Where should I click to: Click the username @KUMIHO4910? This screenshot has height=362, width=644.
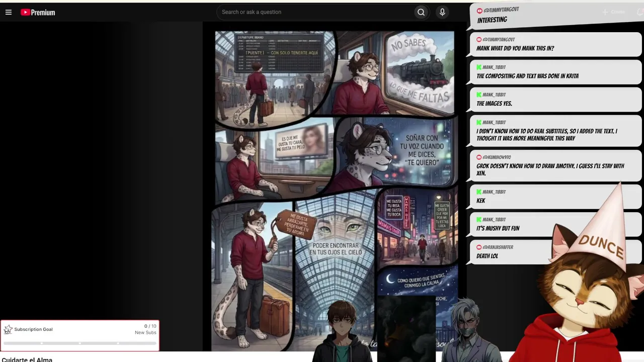(x=497, y=157)
